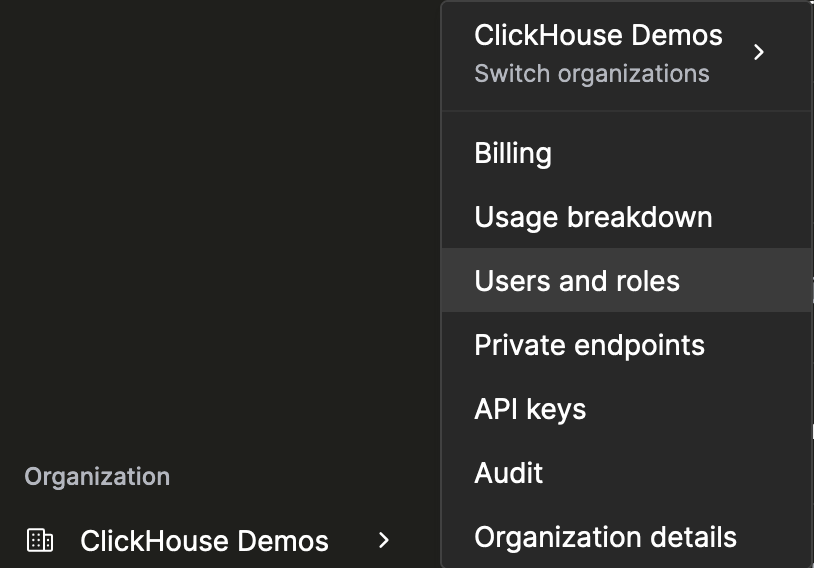Click the divider line above Billing

625,111
